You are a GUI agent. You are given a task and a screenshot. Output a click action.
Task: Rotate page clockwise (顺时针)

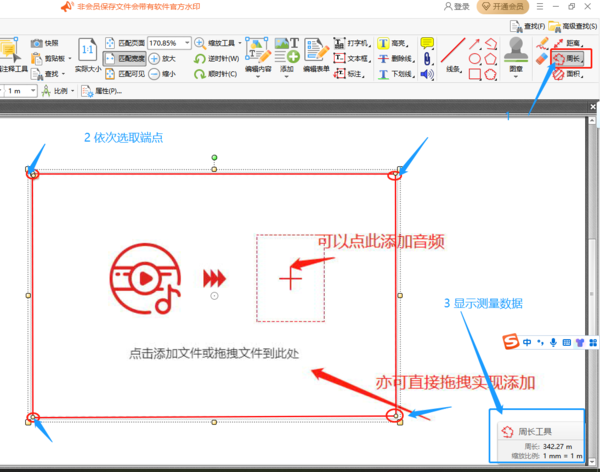point(216,73)
